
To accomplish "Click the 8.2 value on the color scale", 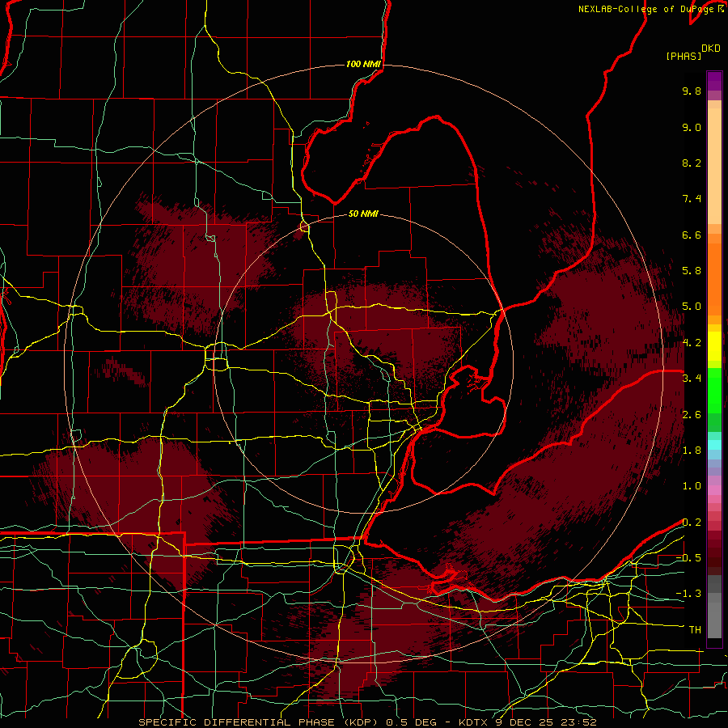I will pos(692,163).
